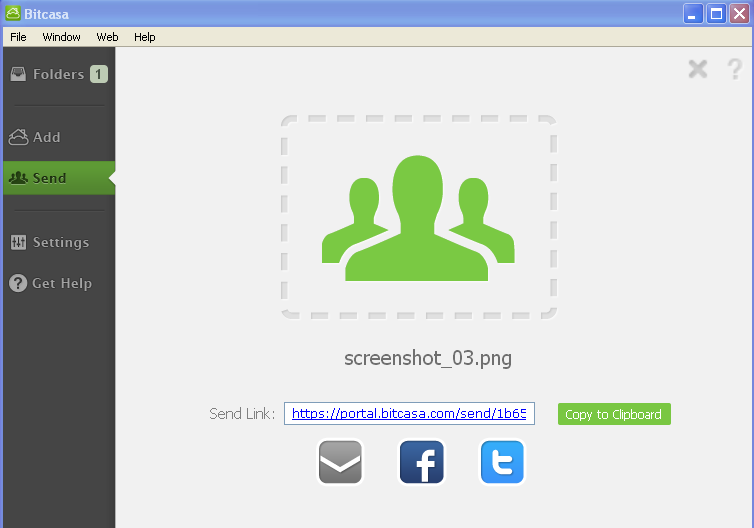Click the screenshot_03.png file name
Image resolution: width=754 pixels, height=528 pixels.
428,358
